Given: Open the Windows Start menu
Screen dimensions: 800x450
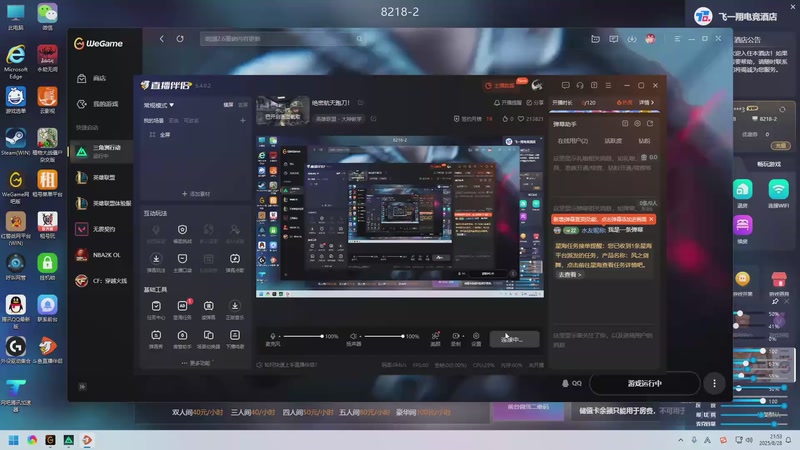Looking at the screenshot, I should 14,440.
